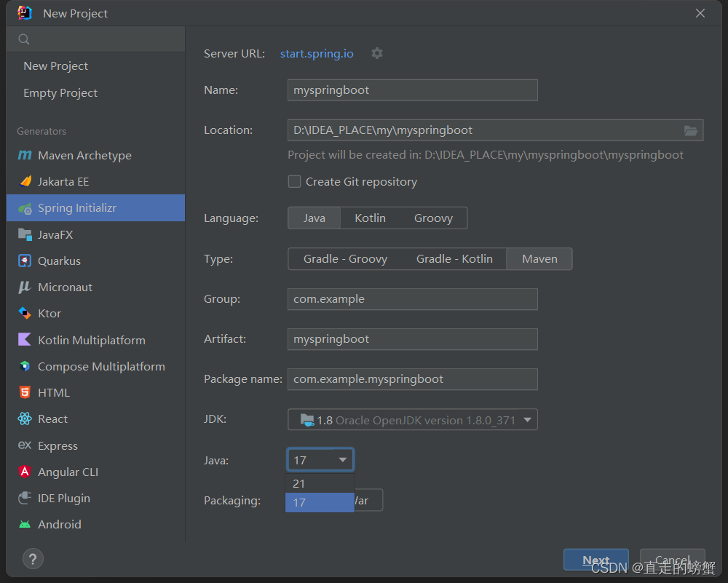Click the search magnifier icon

(x=24, y=39)
